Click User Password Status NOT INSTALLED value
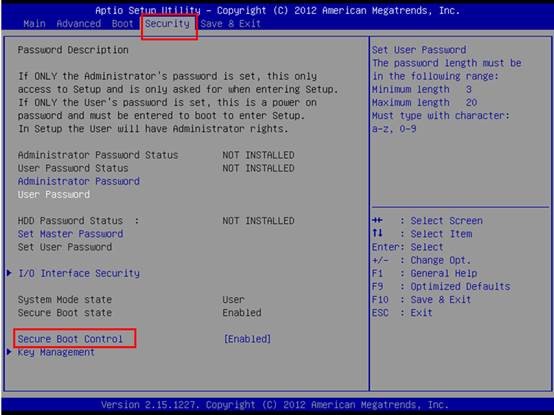Screen dimensions: 554x415 (x=258, y=168)
